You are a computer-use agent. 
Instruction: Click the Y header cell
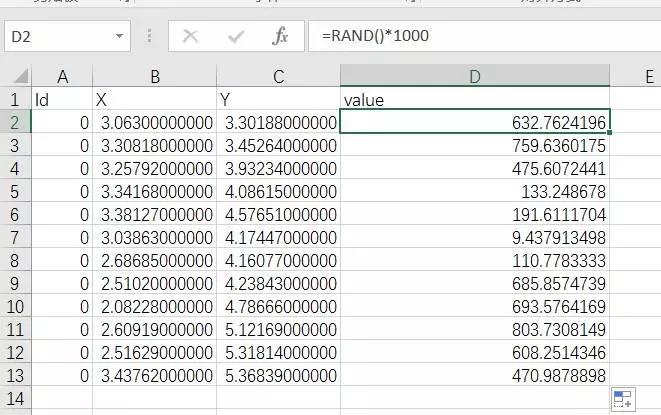(278, 100)
